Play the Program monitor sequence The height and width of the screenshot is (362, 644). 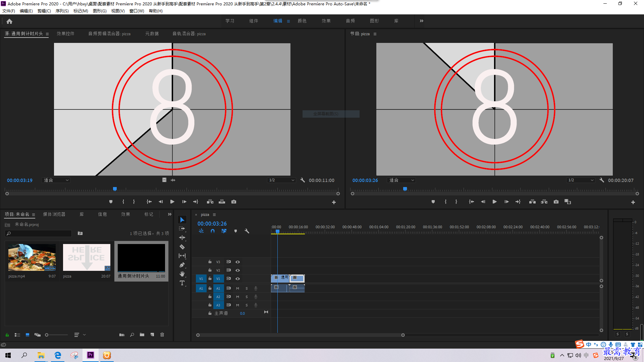pyautogui.click(x=494, y=202)
